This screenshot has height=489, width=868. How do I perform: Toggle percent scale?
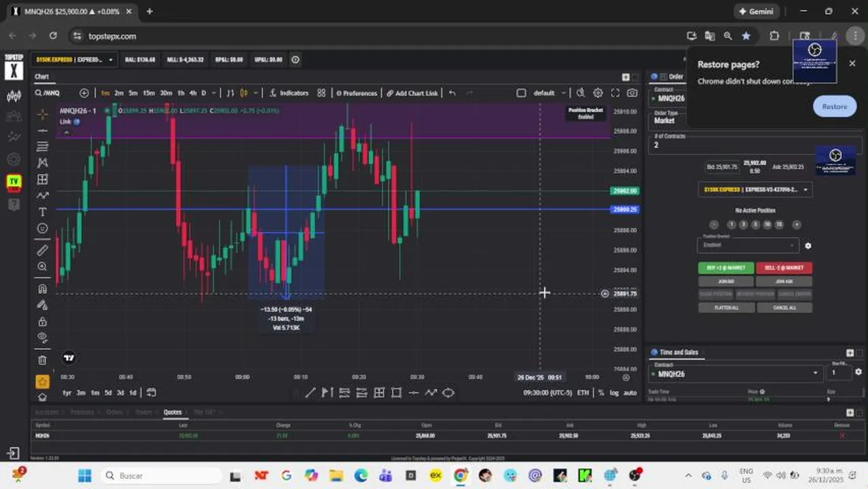[x=600, y=393]
